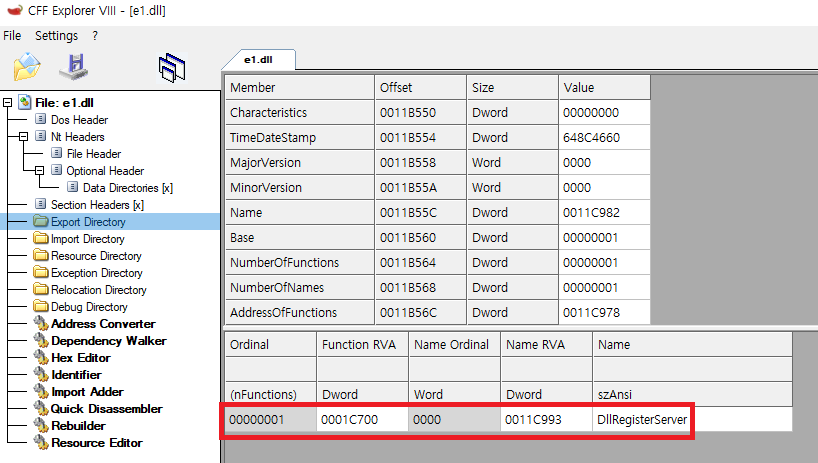Click the Save floppy disk toolbar icon
The image size is (818, 463).
click(74, 67)
